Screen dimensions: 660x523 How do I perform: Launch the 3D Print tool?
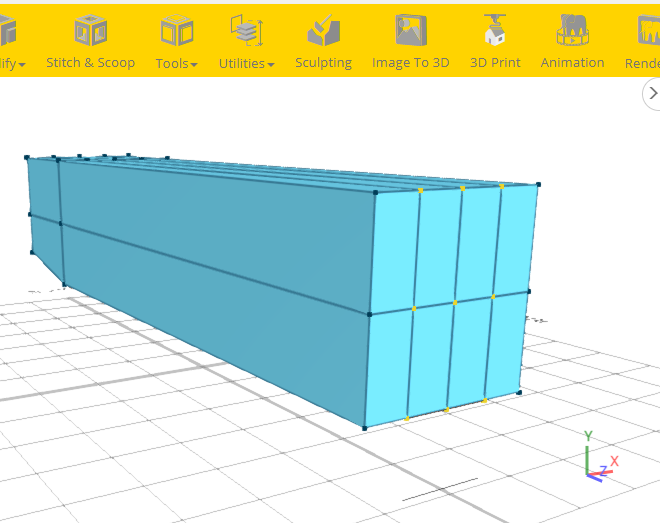(x=495, y=42)
